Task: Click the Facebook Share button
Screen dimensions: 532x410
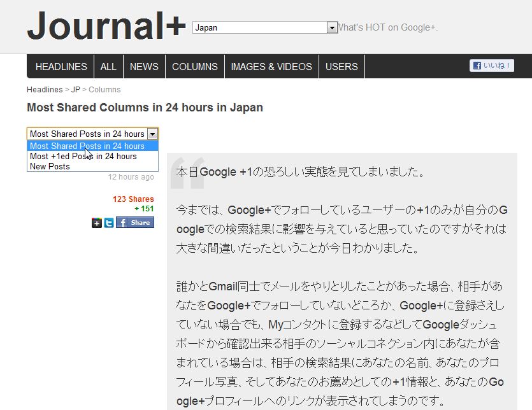Action: [x=135, y=222]
